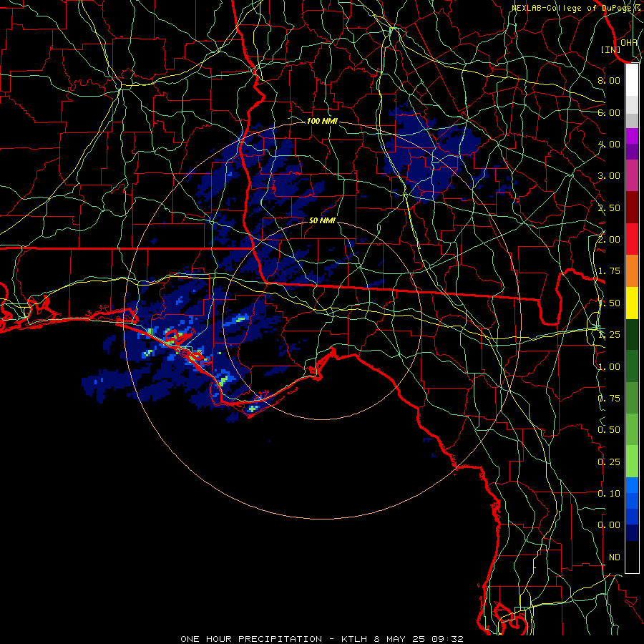Click the 0.10 legend value
Screen dimensions: 644x644
pos(609,494)
